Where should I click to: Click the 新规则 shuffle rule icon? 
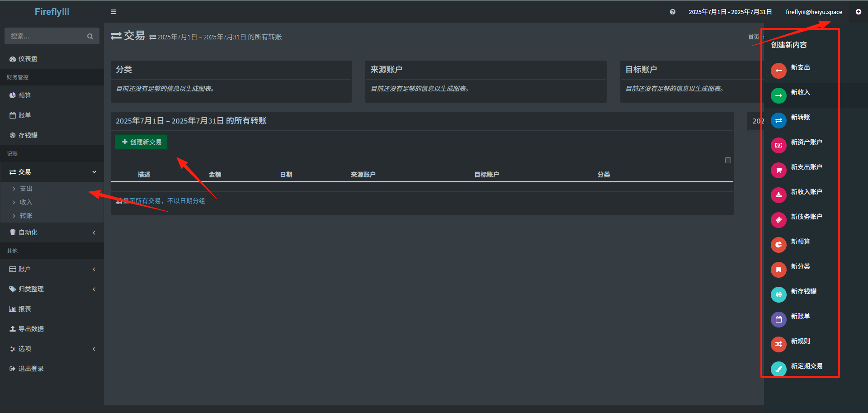[778, 344]
